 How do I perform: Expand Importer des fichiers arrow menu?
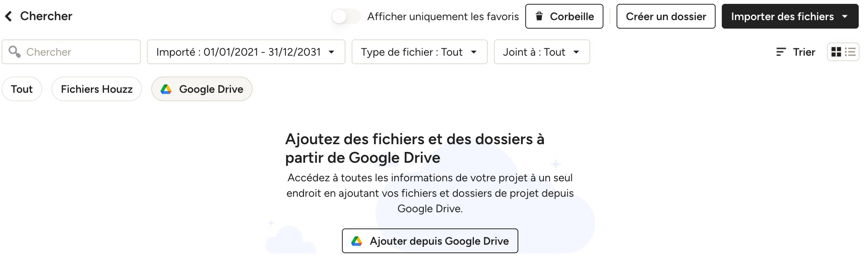(x=845, y=17)
